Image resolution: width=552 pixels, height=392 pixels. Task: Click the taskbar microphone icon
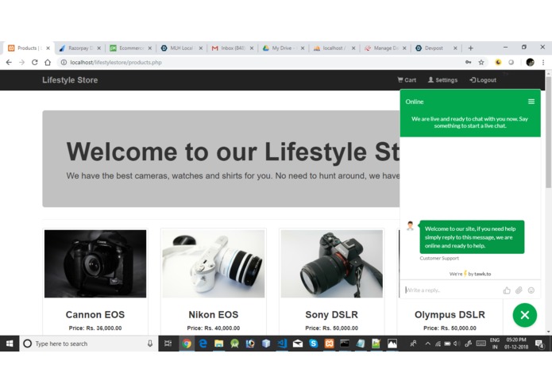tap(150, 344)
